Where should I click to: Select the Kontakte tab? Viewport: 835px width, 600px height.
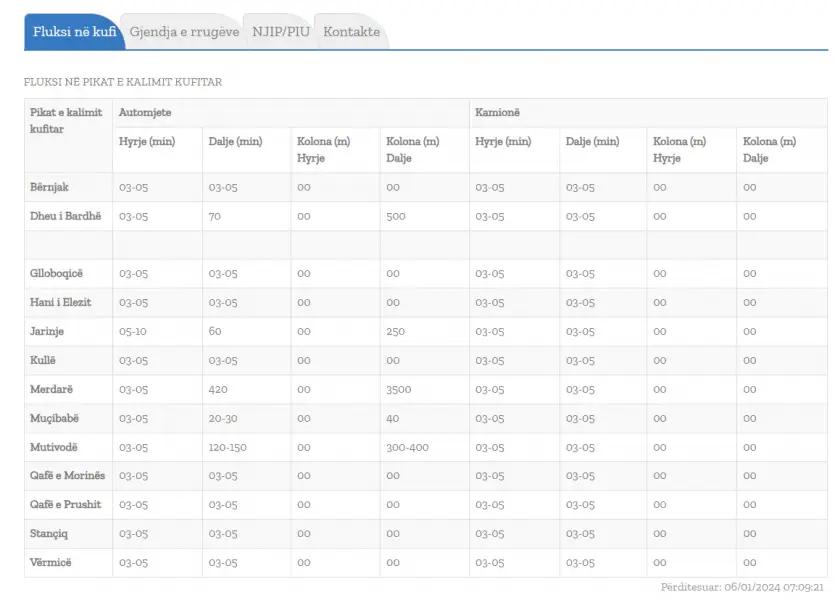click(x=351, y=32)
